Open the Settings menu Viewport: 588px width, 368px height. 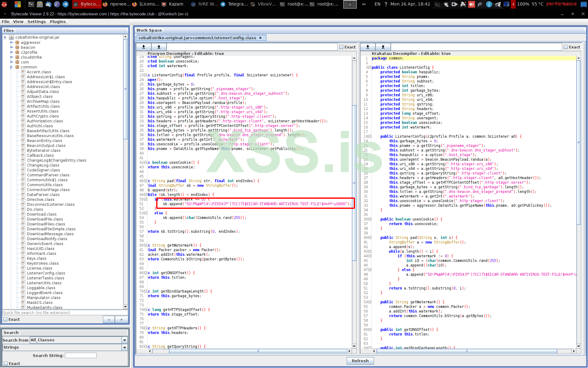coord(36,22)
